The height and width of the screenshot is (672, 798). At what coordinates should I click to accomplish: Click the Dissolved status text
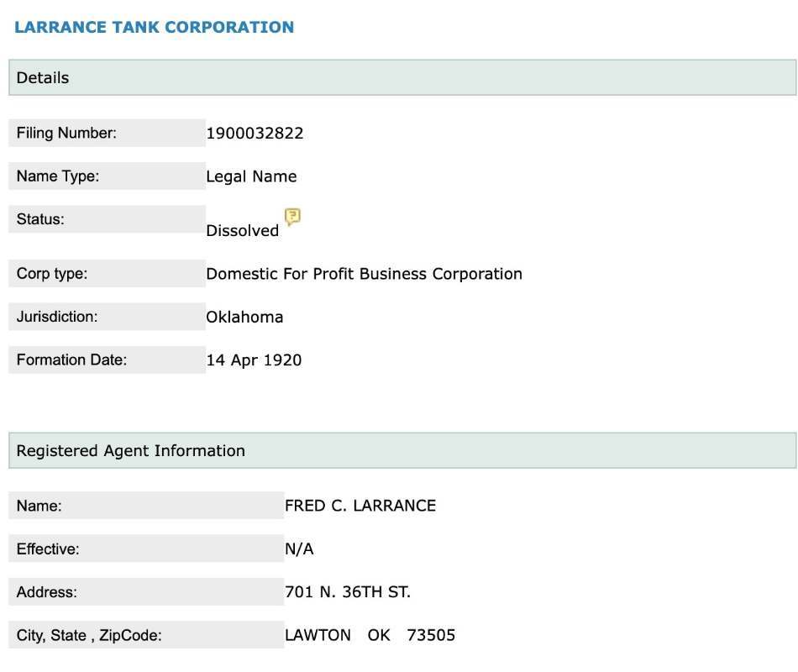click(x=242, y=231)
